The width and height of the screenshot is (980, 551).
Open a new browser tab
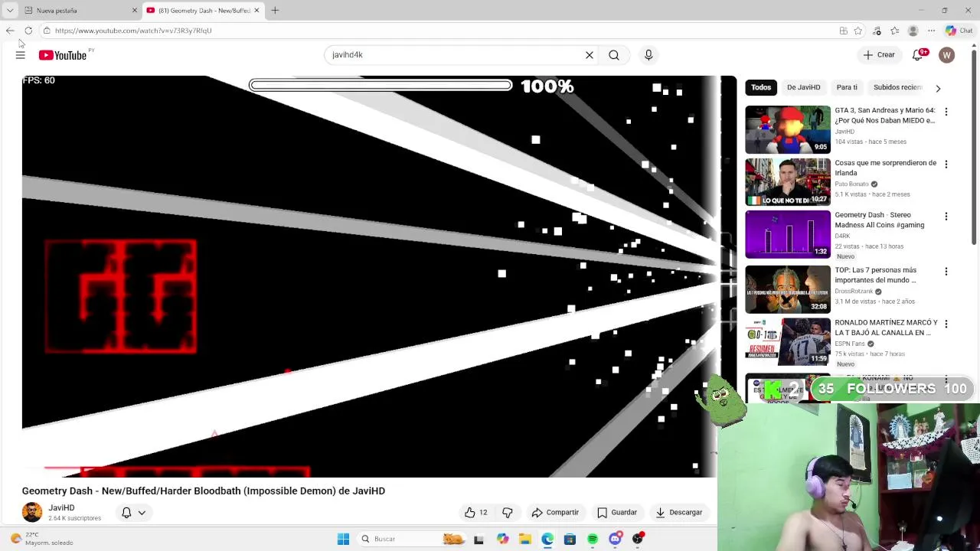coord(275,11)
